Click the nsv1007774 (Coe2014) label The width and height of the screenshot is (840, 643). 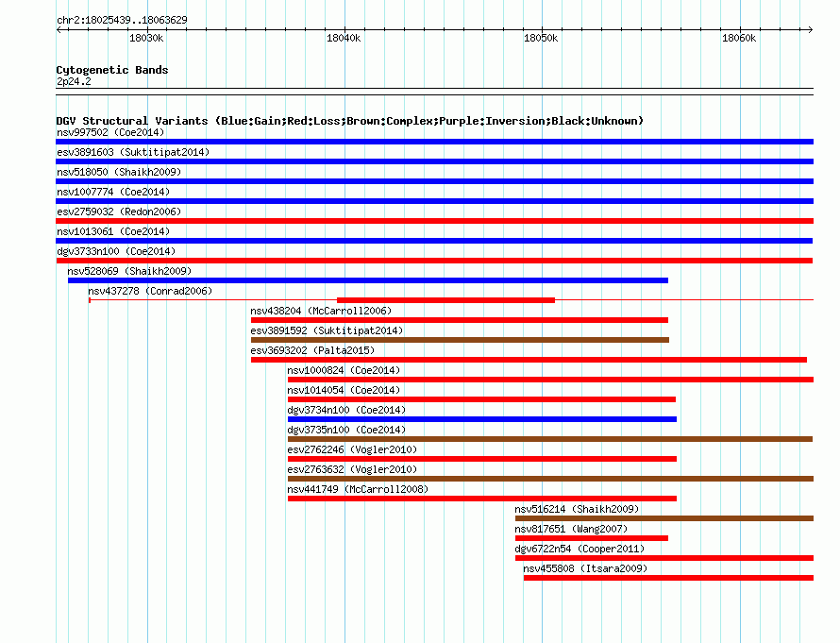pyautogui.click(x=113, y=192)
